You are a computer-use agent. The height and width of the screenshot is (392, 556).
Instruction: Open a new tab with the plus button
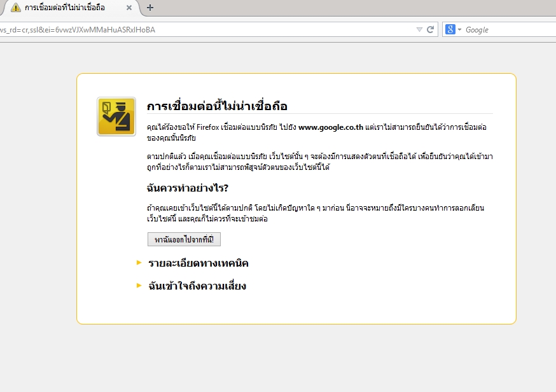[150, 8]
